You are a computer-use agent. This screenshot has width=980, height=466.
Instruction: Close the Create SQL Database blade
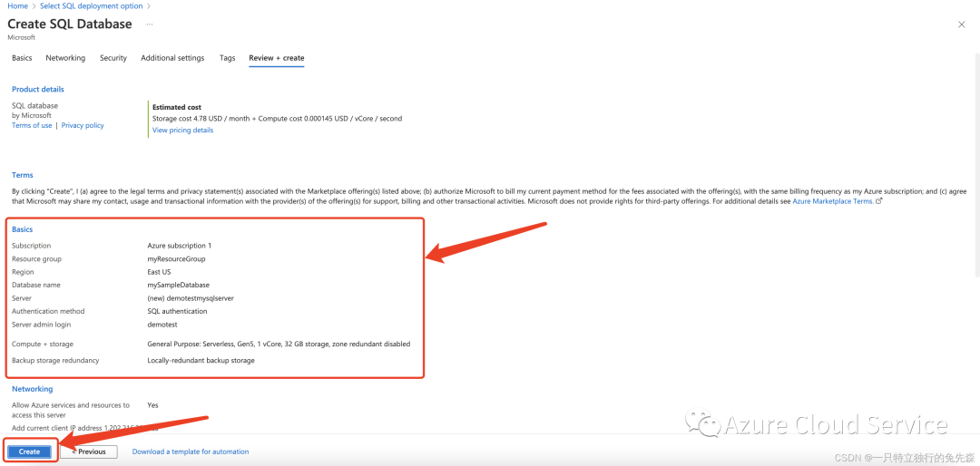[961, 24]
